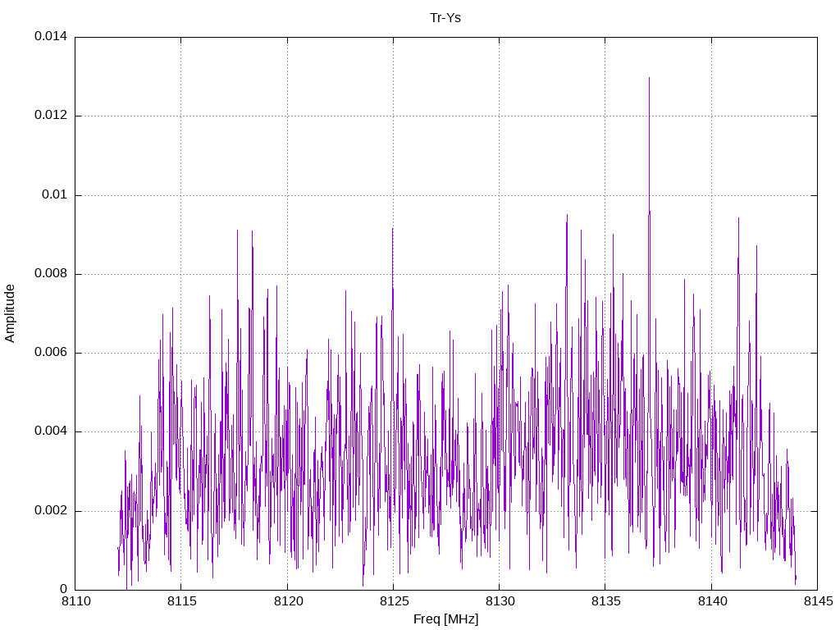Click the plot title Tr-Ys
This screenshot has width=840, height=630.
pyautogui.click(x=445, y=18)
